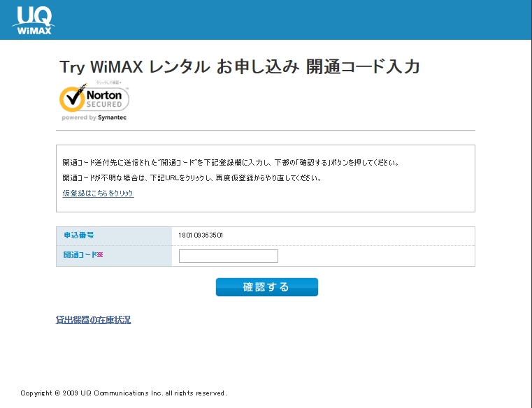Focus the 開通コード input field
532x408 pixels.
tap(229, 256)
